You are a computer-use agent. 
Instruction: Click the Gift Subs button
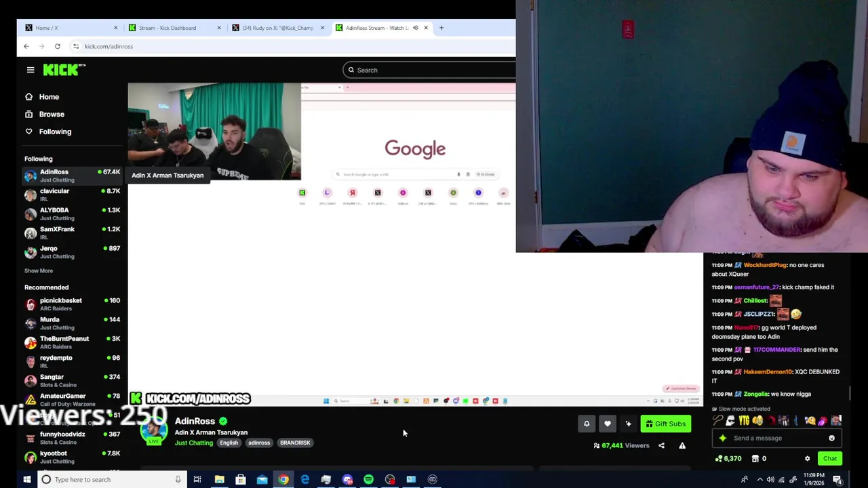pyautogui.click(x=665, y=424)
